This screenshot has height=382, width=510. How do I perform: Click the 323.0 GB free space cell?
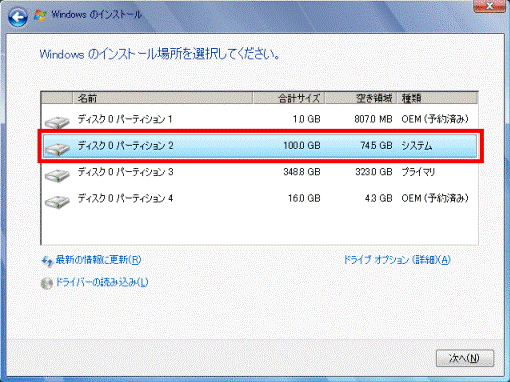[374, 172]
